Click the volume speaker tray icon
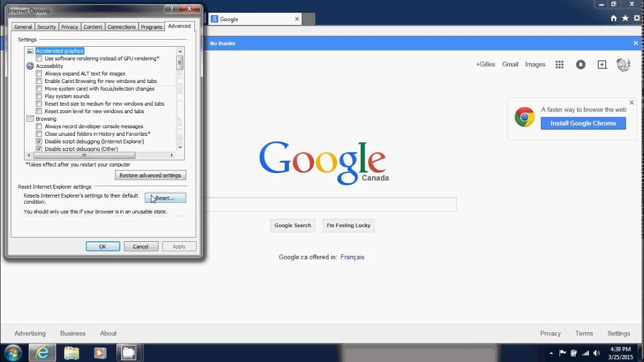The image size is (644, 362). tap(597, 353)
